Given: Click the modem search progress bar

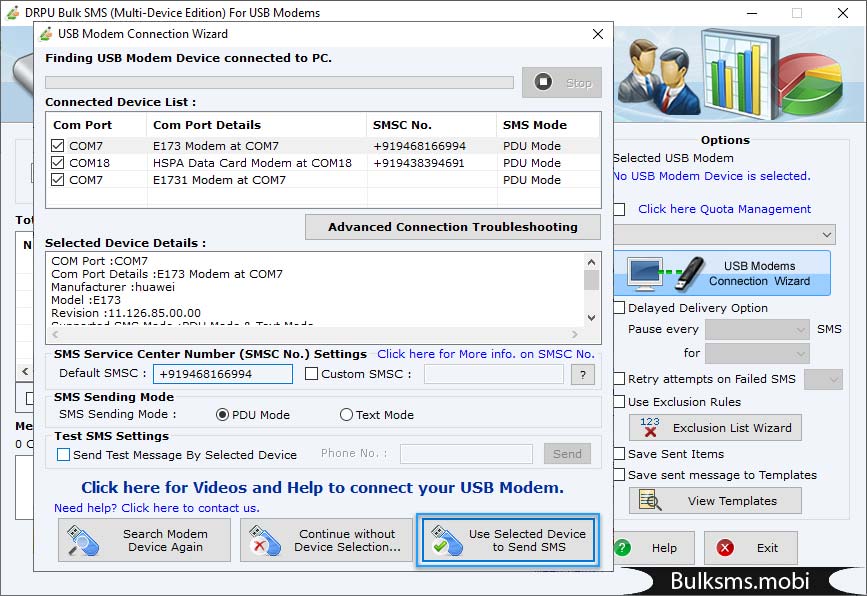Looking at the screenshot, I should [279, 82].
